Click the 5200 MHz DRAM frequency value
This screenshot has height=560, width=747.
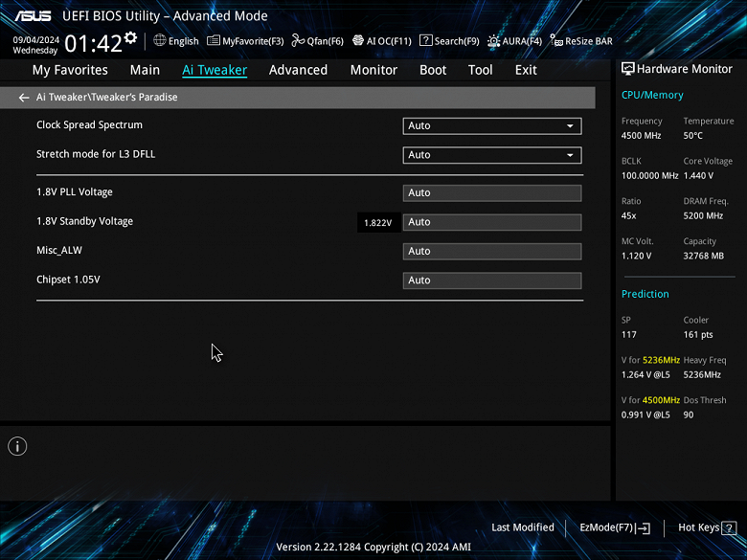703,215
